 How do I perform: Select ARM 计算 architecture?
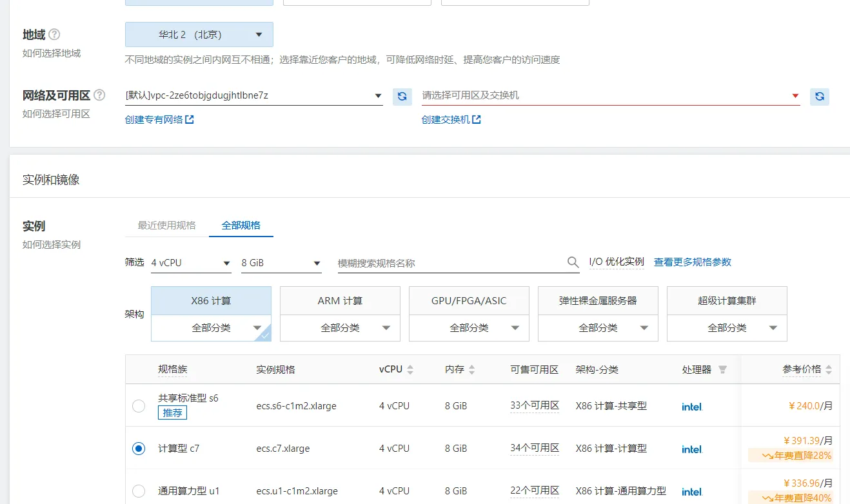point(340,301)
